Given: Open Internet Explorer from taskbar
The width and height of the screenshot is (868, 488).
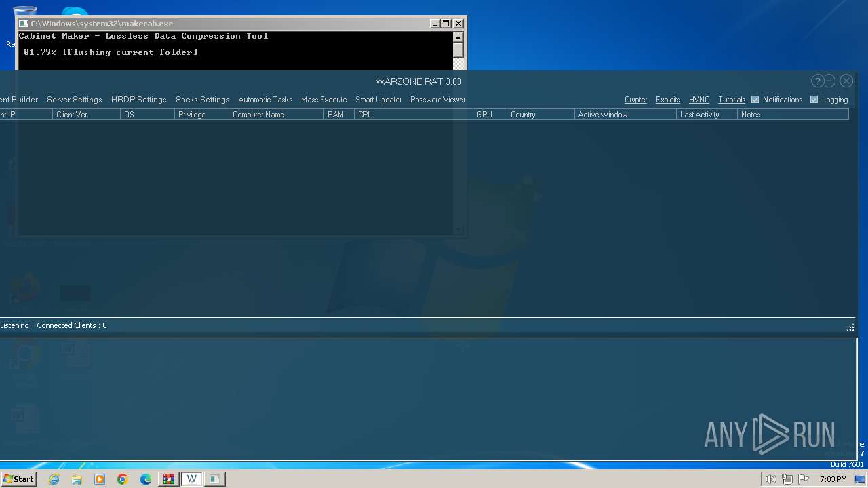Looking at the screenshot, I should (54, 479).
